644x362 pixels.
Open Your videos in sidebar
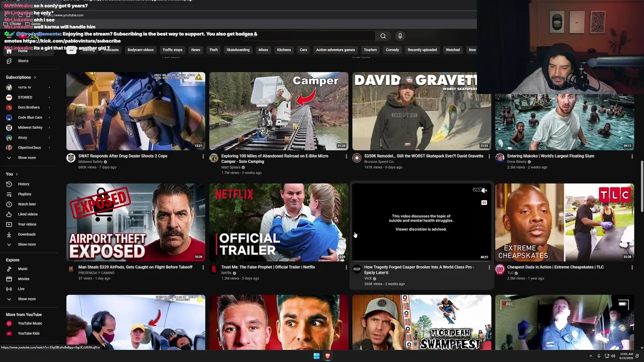pos(27,224)
